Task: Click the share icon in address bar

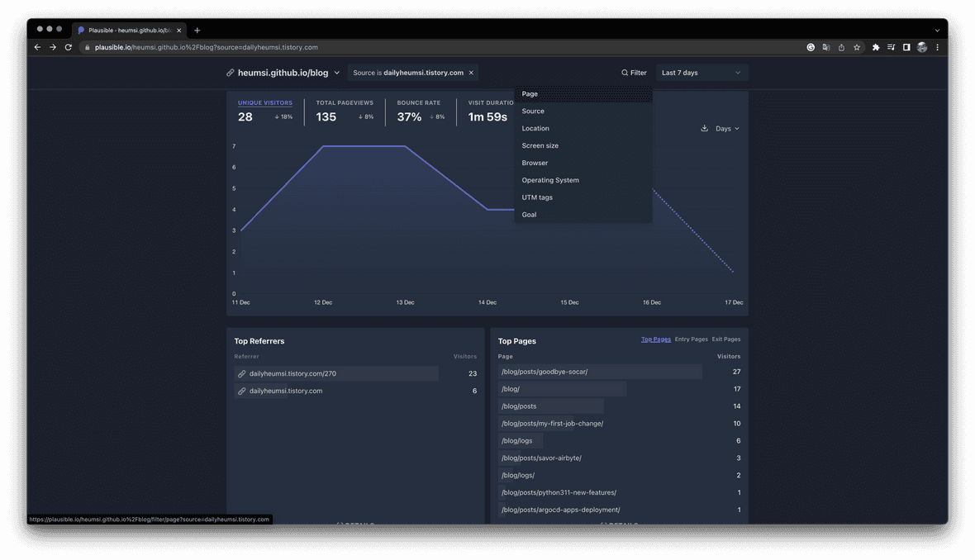Action: [x=841, y=47]
